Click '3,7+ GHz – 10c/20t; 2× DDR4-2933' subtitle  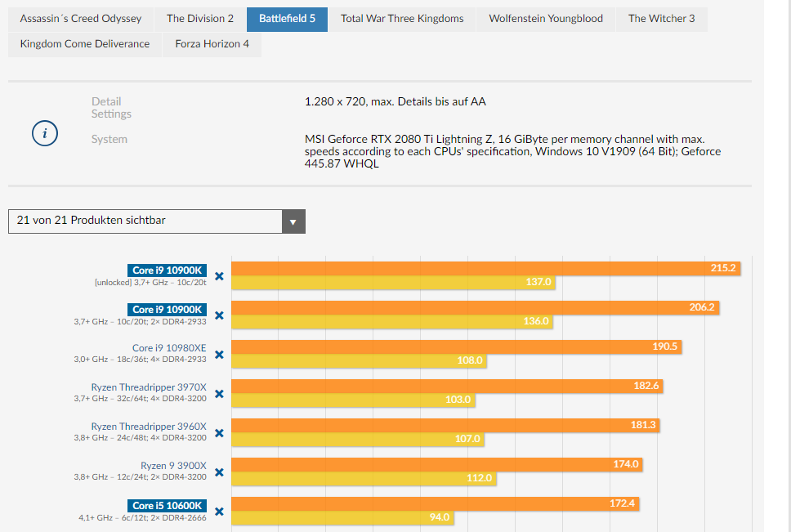141,322
